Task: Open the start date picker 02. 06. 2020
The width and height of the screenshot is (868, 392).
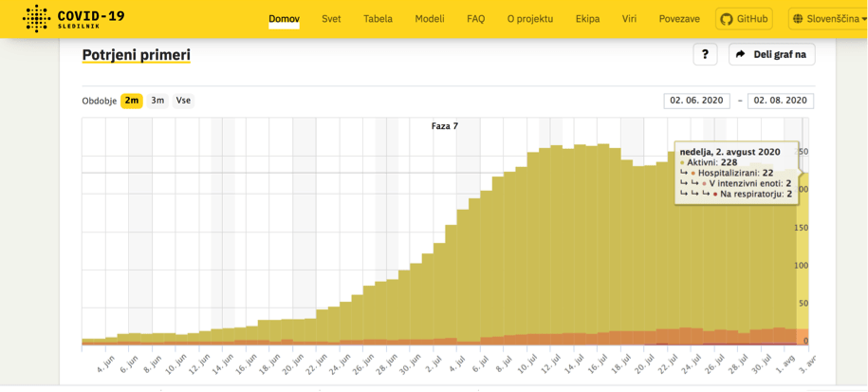Action: click(696, 101)
